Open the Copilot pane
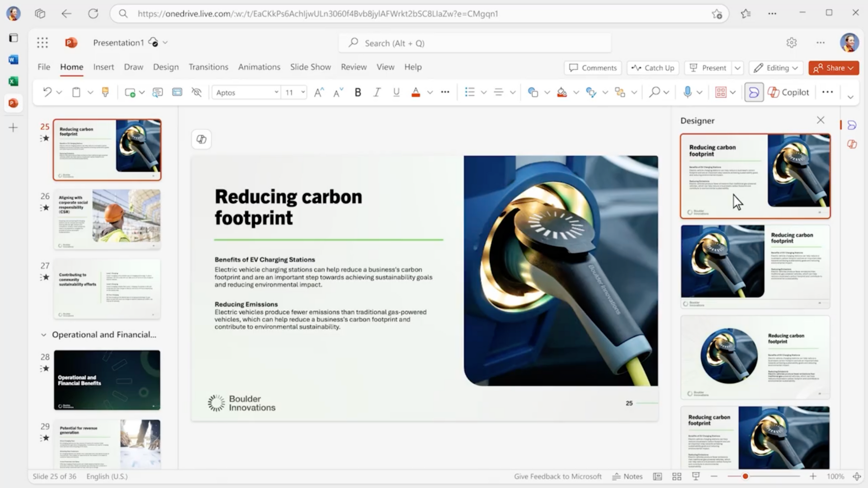The height and width of the screenshot is (488, 868). (x=788, y=92)
